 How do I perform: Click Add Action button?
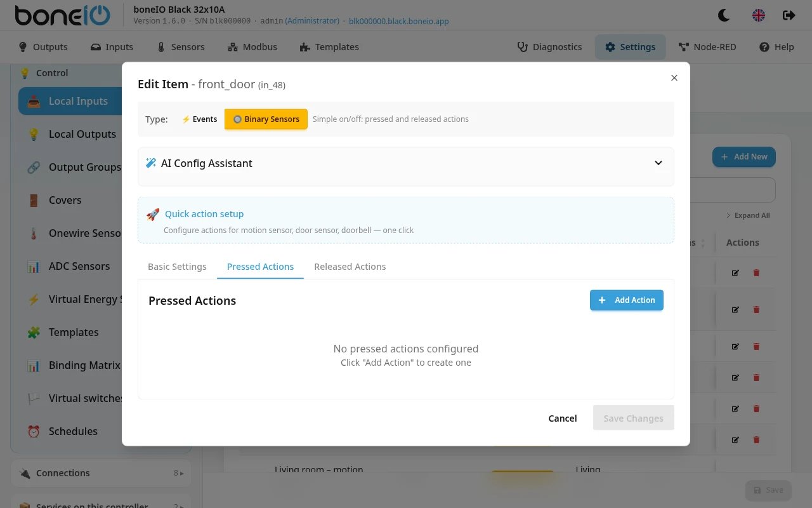(627, 300)
